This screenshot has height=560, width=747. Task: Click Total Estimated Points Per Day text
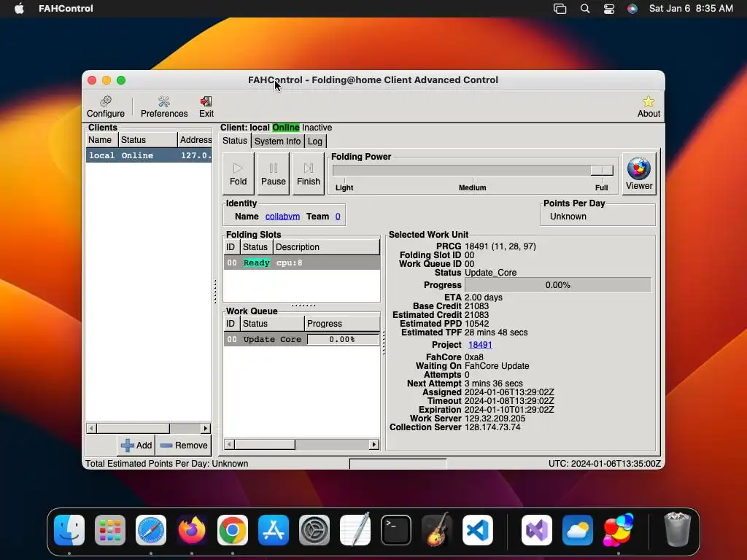tap(166, 463)
